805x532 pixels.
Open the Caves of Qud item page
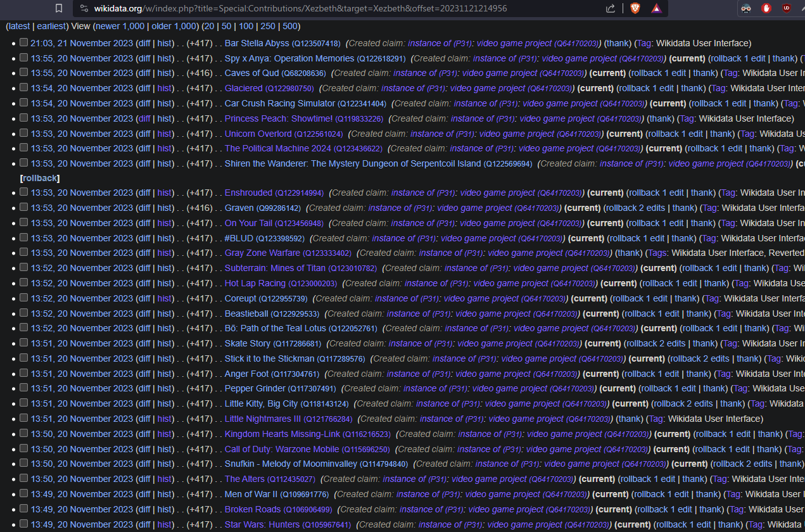click(275, 73)
